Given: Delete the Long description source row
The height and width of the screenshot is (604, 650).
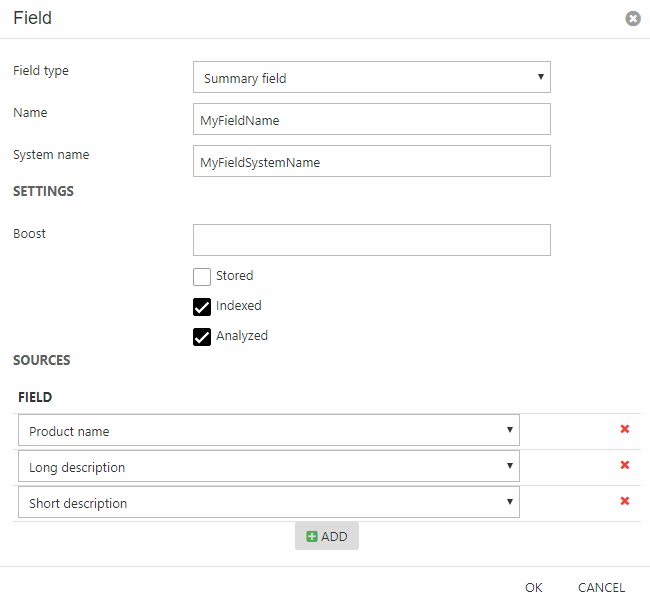Looking at the screenshot, I should tap(625, 465).
